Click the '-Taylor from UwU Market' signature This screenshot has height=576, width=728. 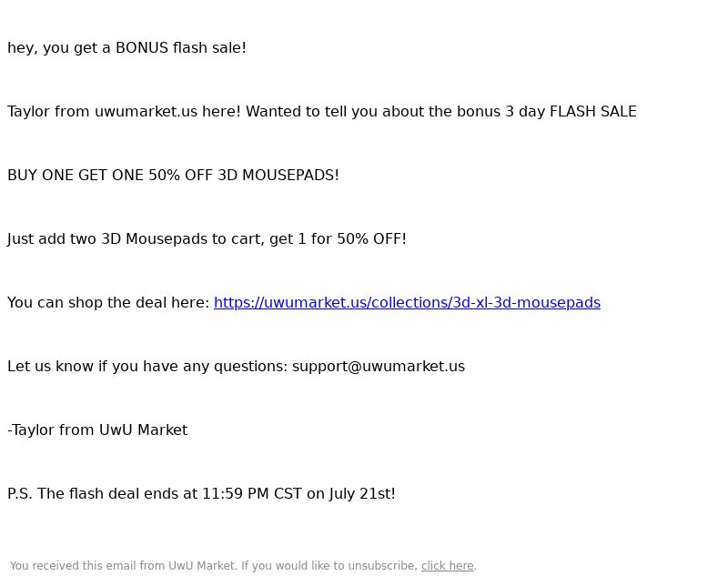point(97,429)
